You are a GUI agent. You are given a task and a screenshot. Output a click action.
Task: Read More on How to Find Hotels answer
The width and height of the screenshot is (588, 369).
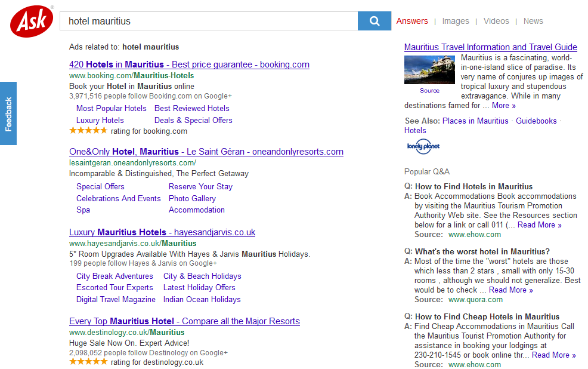coord(540,225)
